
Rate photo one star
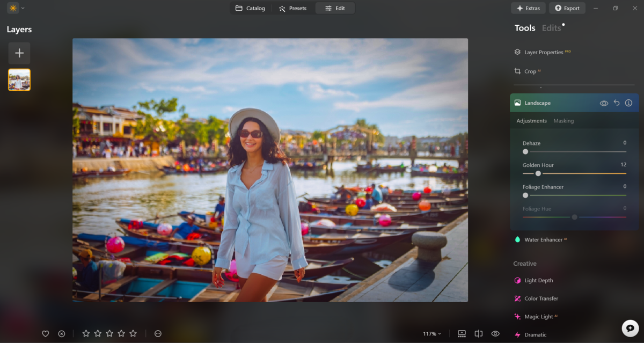point(86,333)
